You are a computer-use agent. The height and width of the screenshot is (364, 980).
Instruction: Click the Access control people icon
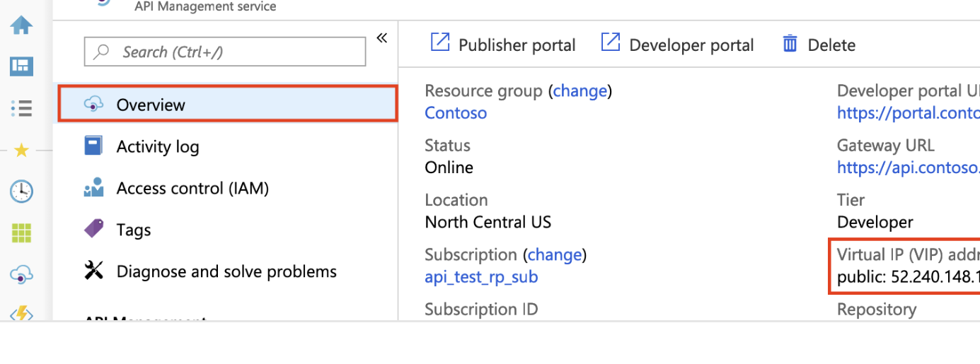coord(93,188)
